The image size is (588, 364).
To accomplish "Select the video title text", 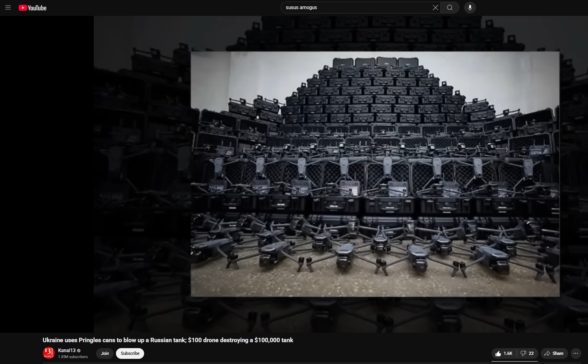I will tap(168, 340).
